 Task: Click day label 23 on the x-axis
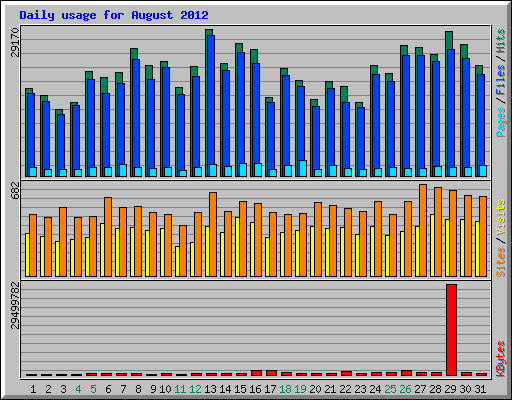[x=360, y=389]
